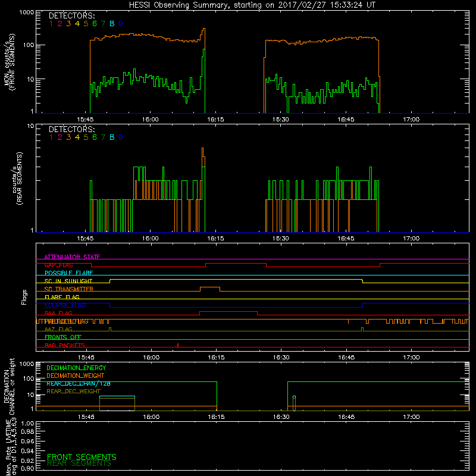Viewport: 476px width, 476px height.
Task: Select cyan detector 8 in rear segments legend
Action: (x=112, y=137)
